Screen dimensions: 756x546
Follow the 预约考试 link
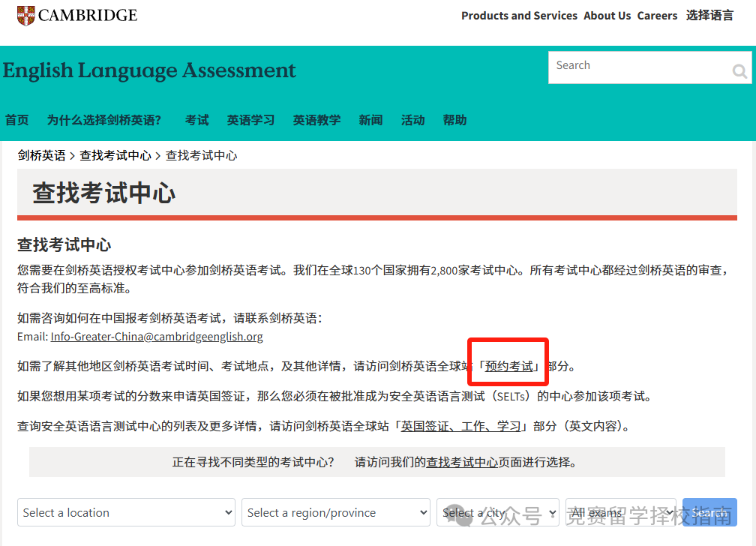509,366
